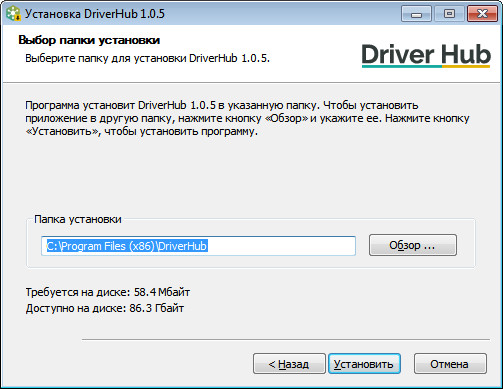The width and height of the screenshot is (503, 389).
Task: Click the 'Папка установки' group label
Action: click(x=78, y=219)
